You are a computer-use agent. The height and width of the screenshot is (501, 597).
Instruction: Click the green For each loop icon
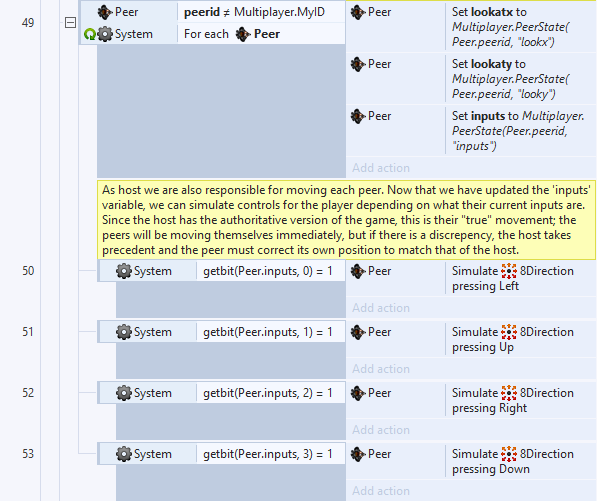point(89,34)
